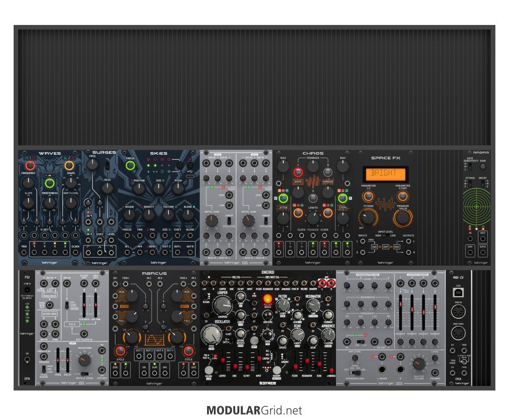Viewport: 509px width, 420px height.
Task: Turn the FREQ knob on Surges
Action: (93, 164)
